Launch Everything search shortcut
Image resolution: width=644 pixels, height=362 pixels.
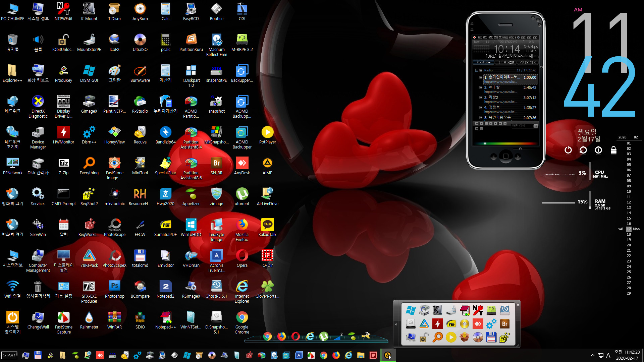[89, 166]
